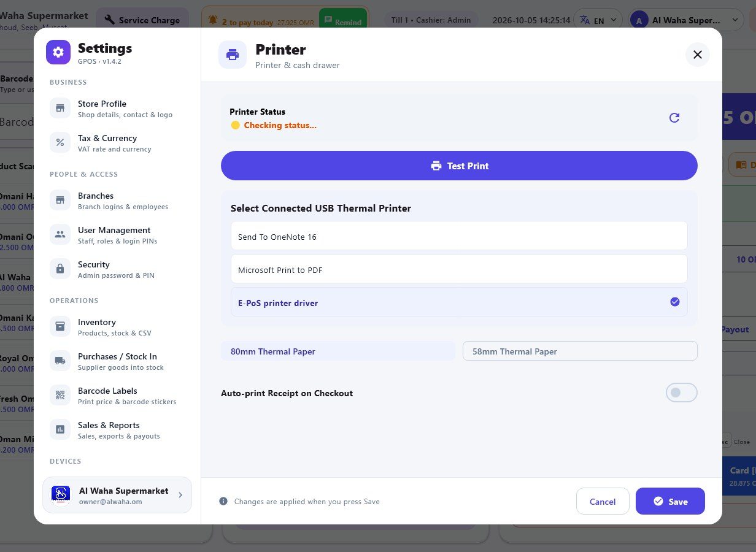
Task: Click the 'GPOS · v1.4.2' version text
Action: tap(99, 62)
